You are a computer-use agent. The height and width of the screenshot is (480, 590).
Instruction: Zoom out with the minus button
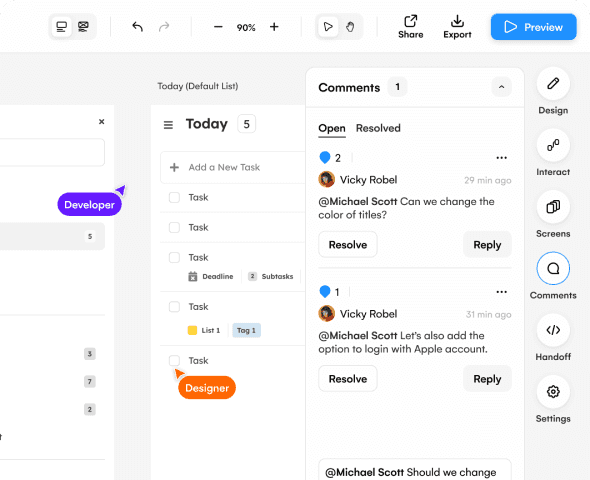[218, 27]
